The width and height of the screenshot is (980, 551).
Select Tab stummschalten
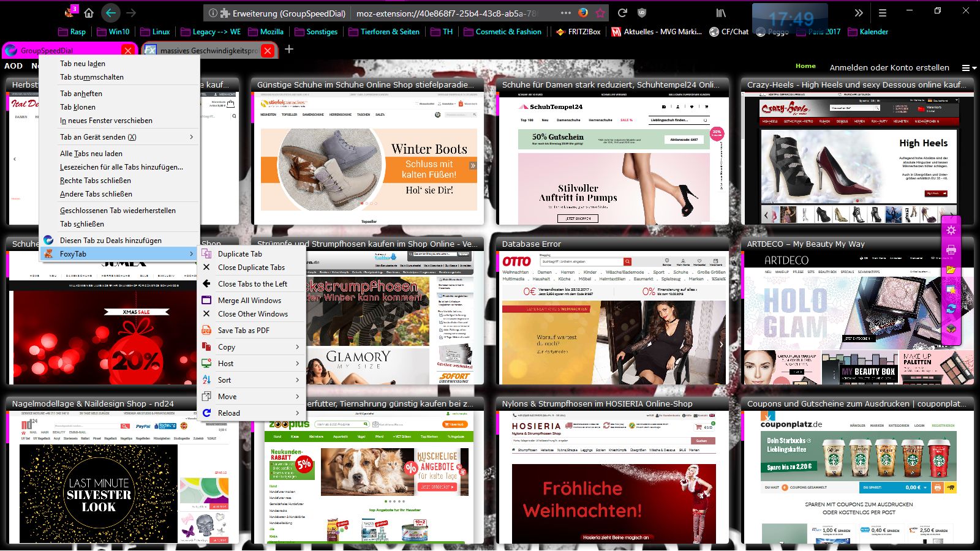pos(119,77)
